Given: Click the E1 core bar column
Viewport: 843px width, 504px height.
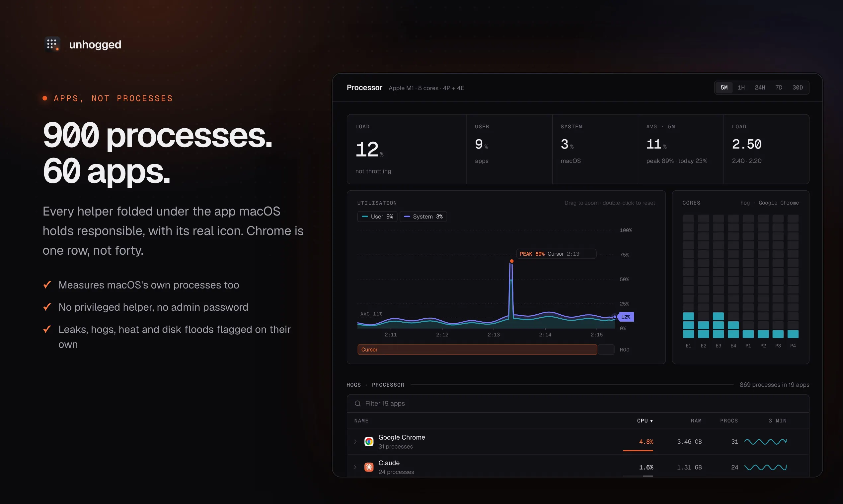Looking at the screenshot, I should click(x=688, y=276).
